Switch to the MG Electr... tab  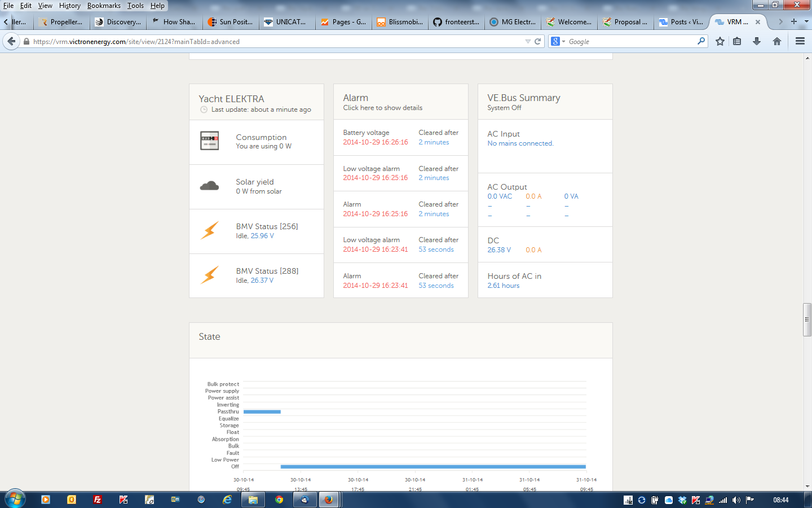[x=513, y=22]
